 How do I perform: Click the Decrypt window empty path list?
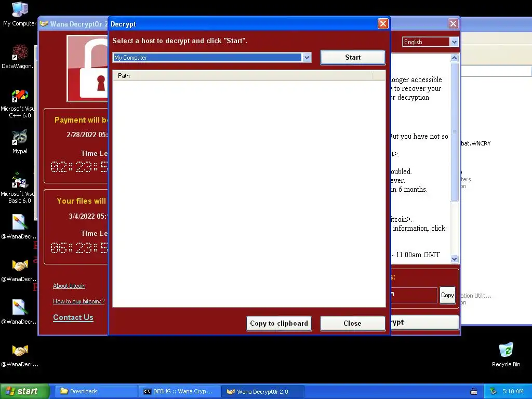(249, 194)
